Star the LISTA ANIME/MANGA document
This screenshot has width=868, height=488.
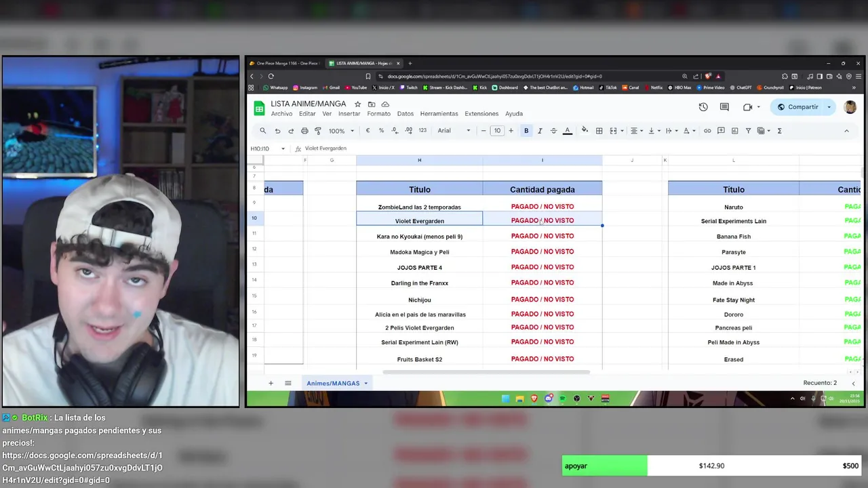pos(357,104)
